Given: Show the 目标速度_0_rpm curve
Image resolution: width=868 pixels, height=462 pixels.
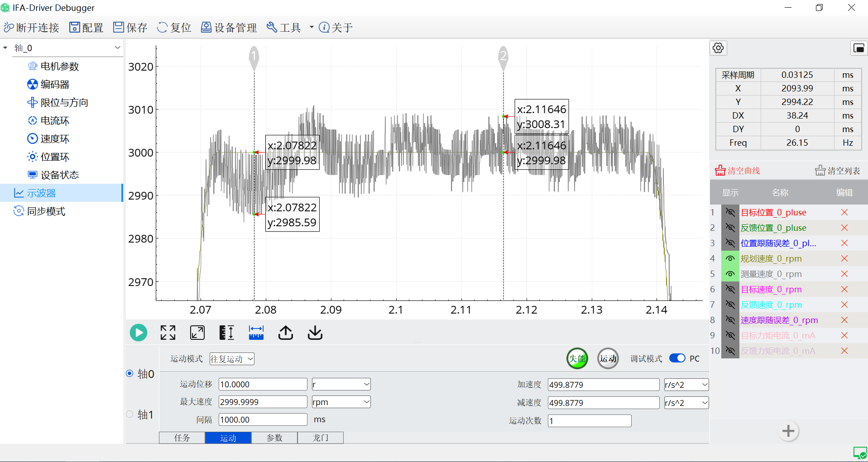Looking at the screenshot, I should (x=730, y=289).
